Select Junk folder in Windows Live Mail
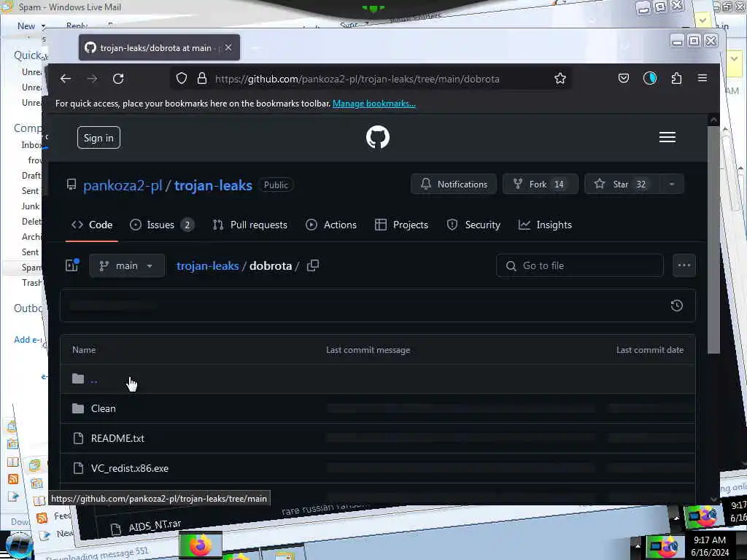 pos(31,206)
